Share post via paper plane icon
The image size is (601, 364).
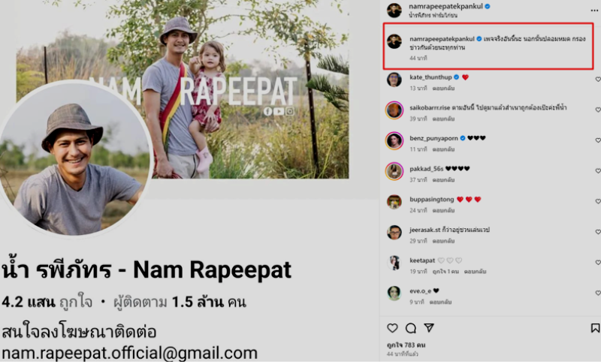[429, 328]
